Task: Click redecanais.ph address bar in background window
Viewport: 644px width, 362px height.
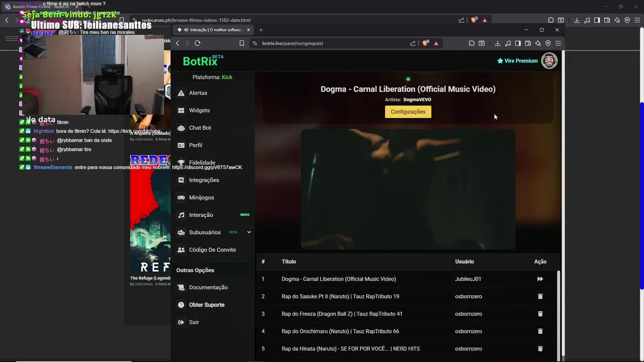Action: 297,20
